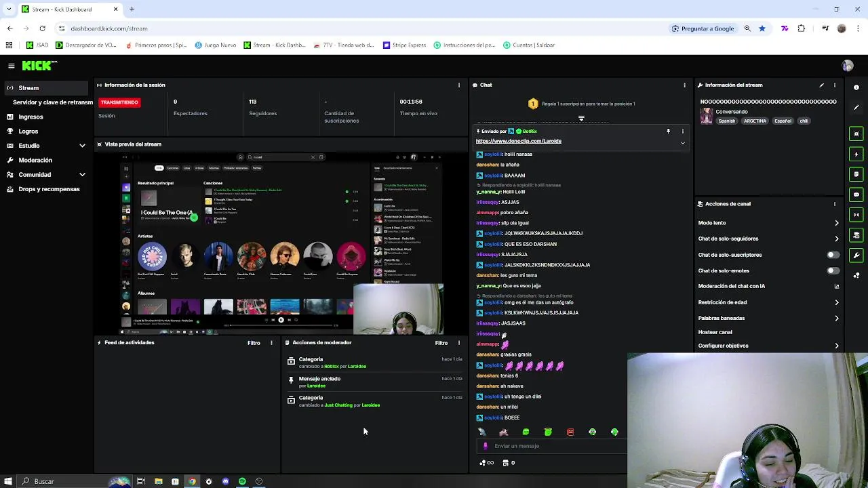Image resolution: width=868 pixels, height=488 pixels.
Task: Click the chat bubble icon in right sidebar
Action: [x=856, y=195]
